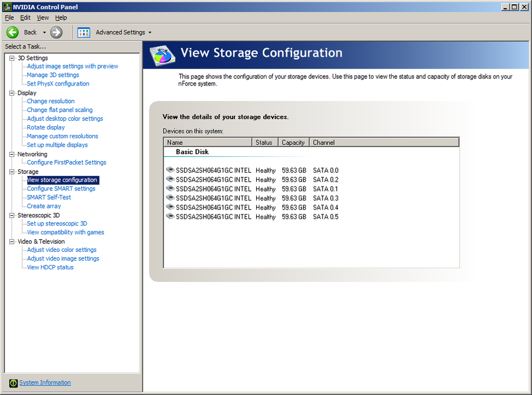Click the green Back arrow icon
This screenshot has width=532, height=395.
click(13, 32)
